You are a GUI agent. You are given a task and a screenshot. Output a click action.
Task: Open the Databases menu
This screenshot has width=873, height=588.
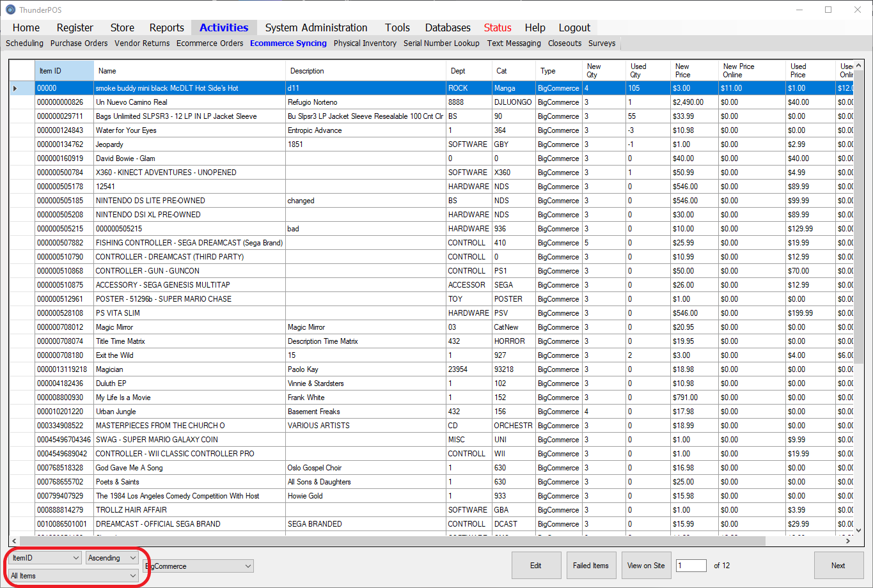(x=448, y=27)
